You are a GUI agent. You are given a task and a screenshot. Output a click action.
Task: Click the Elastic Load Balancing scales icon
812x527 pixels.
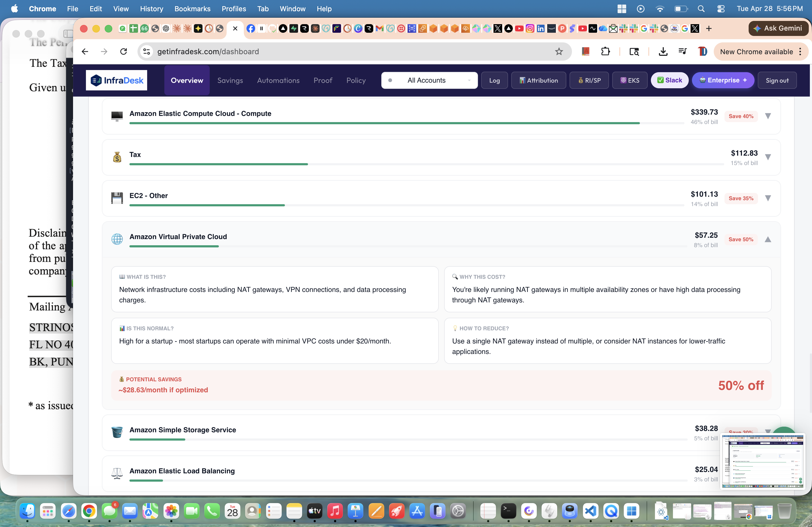(x=117, y=473)
